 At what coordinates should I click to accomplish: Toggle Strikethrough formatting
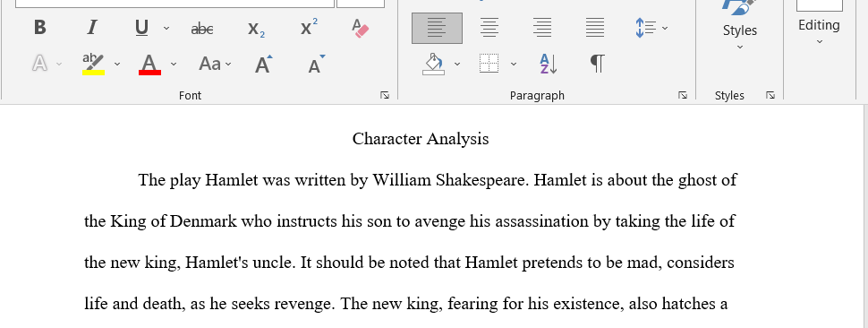[202, 29]
